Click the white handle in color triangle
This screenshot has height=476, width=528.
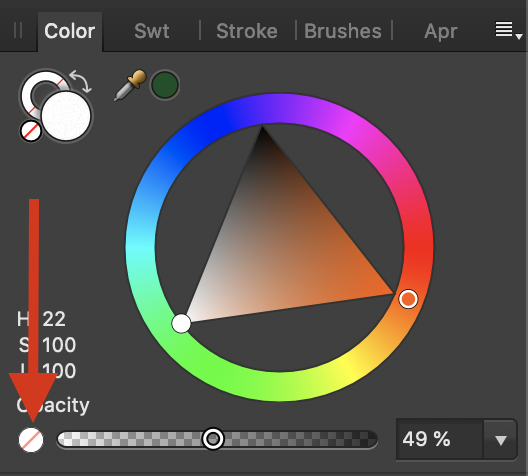tap(181, 324)
